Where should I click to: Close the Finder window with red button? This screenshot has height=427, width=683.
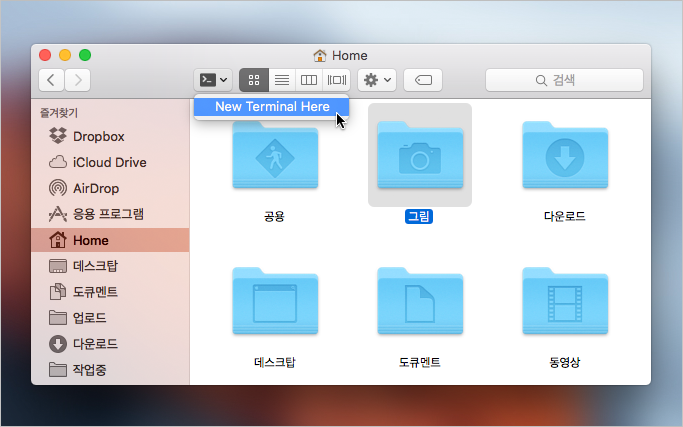pos(45,55)
